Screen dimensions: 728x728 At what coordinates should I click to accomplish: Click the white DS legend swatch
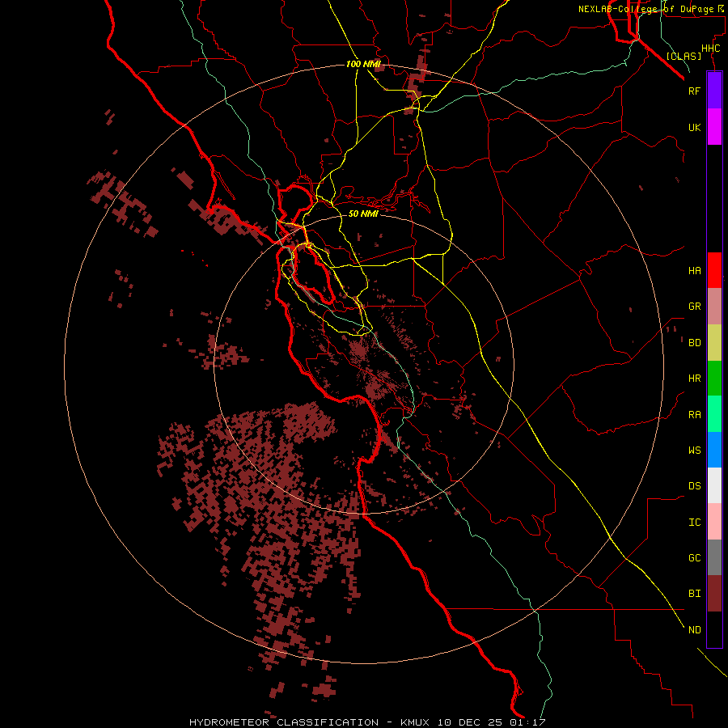714,485
